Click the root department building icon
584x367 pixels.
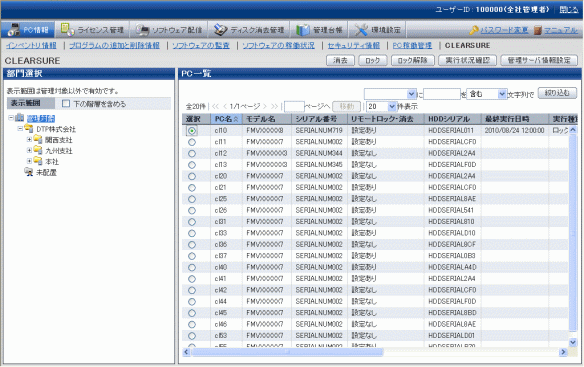tap(19, 118)
